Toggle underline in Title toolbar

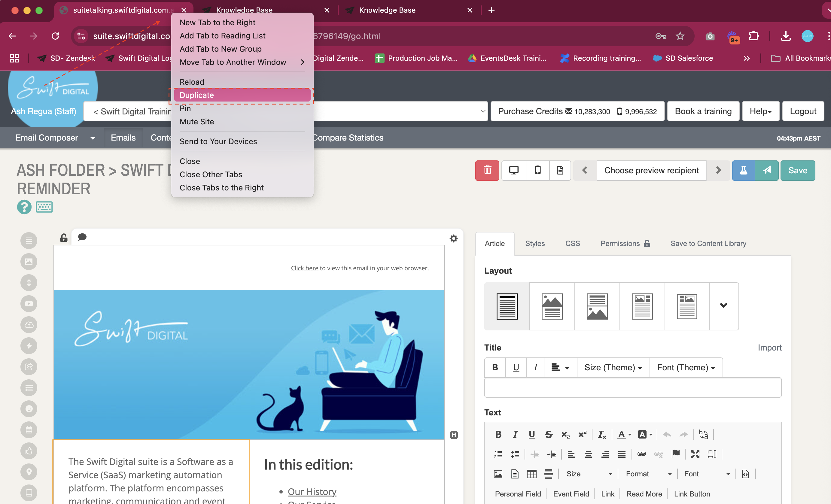click(516, 367)
